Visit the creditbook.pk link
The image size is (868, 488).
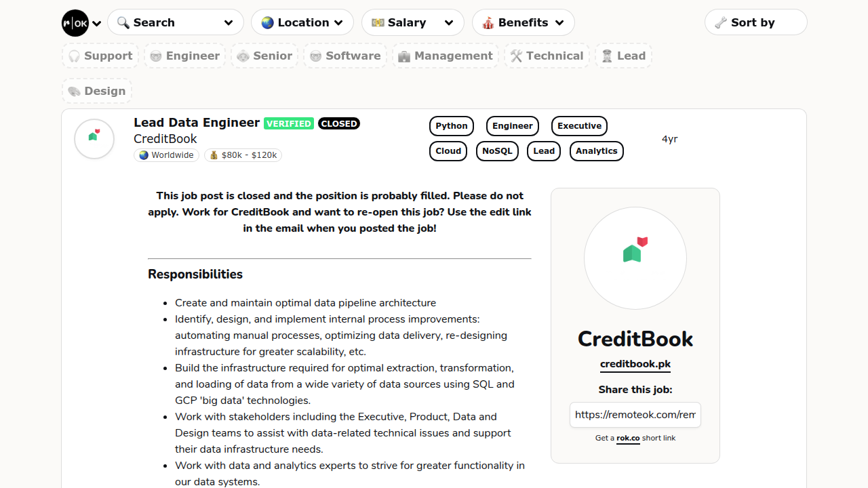click(635, 364)
